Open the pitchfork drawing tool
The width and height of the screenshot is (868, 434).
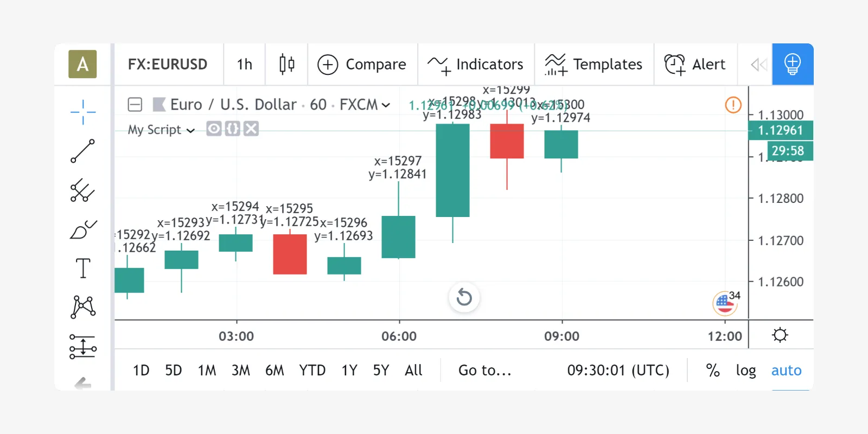pyautogui.click(x=83, y=190)
